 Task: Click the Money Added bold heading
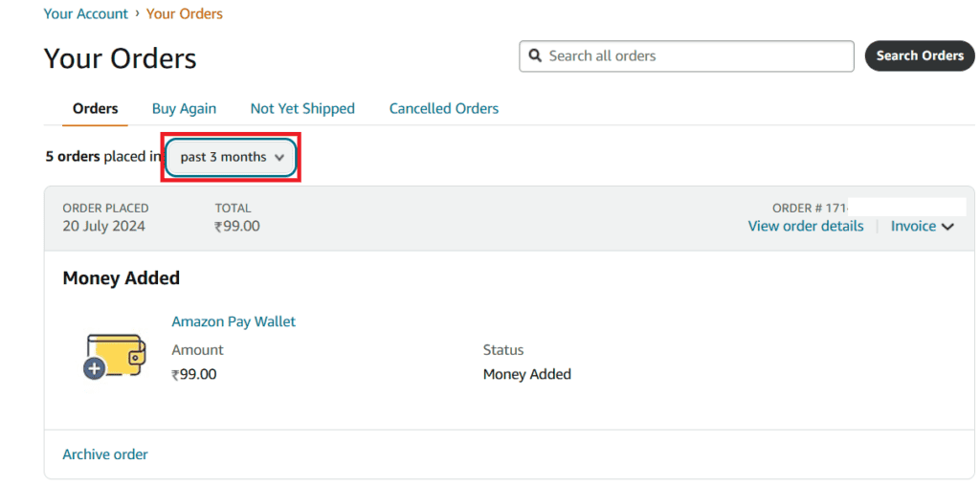point(122,278)
